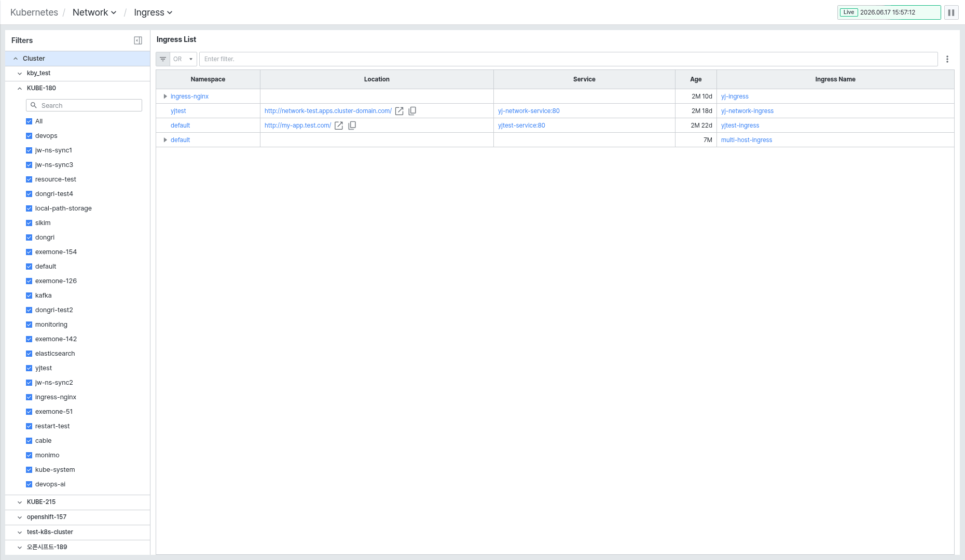Open the yj-network-ingress link
Image resolution: width=965 pixels, height=560 pixels.
click(x=747, y=111)
